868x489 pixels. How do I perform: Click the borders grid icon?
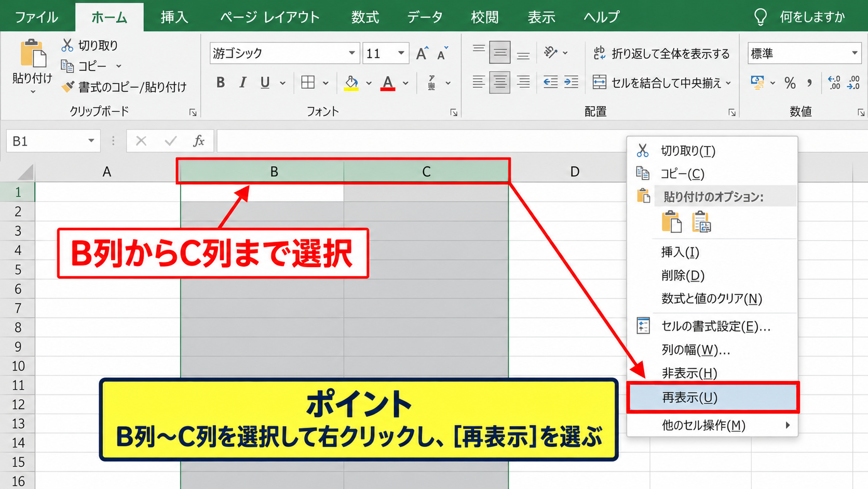(308, 82)
